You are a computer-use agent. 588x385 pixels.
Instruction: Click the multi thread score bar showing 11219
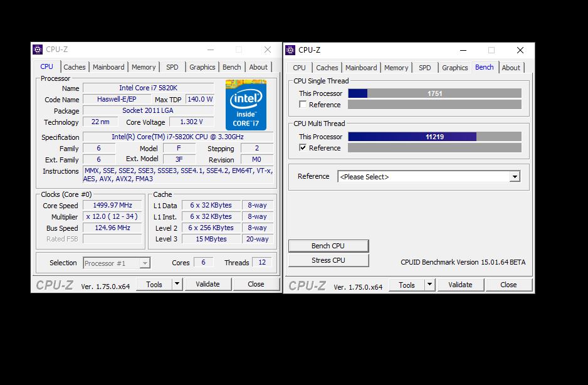434,137
